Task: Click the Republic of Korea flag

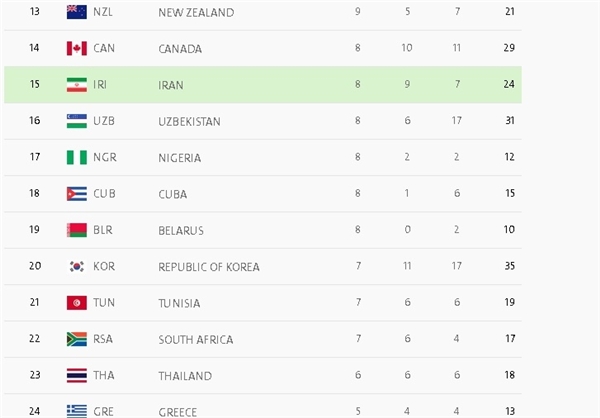Action: (x=77, y=266)
